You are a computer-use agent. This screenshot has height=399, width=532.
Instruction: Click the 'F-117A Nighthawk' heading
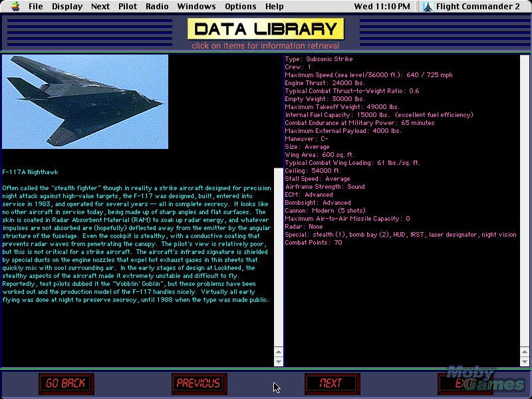[x=30, y=172]
